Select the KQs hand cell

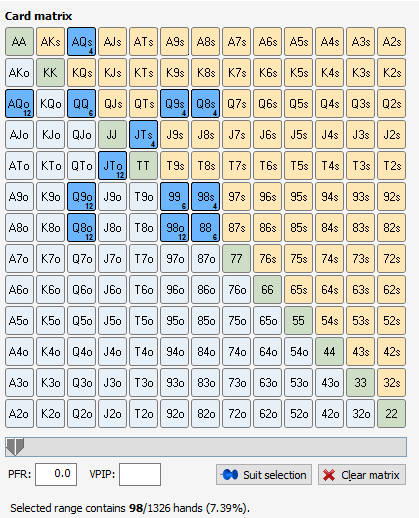point(81,73)
